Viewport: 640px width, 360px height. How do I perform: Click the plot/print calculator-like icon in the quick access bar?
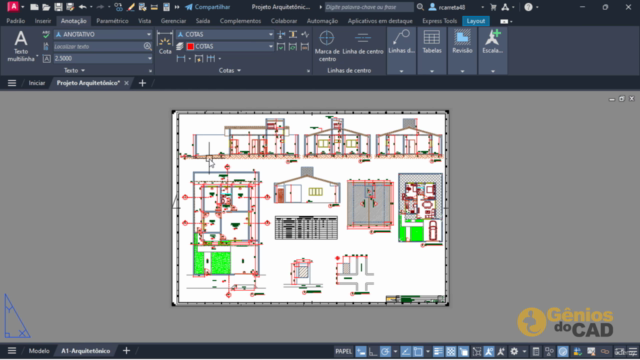tap(167, 7)
